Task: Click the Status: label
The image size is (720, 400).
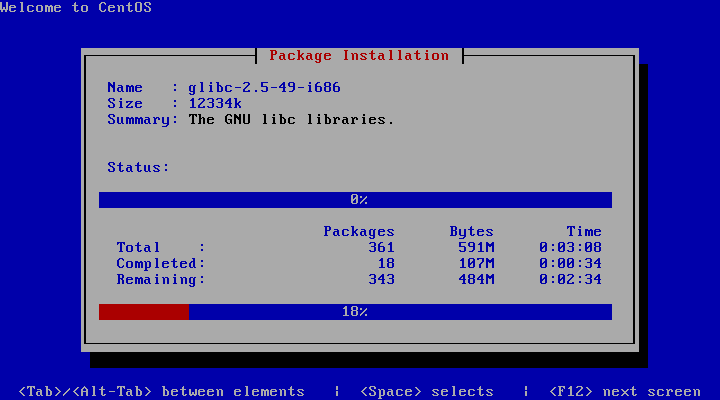Action: 138,167
